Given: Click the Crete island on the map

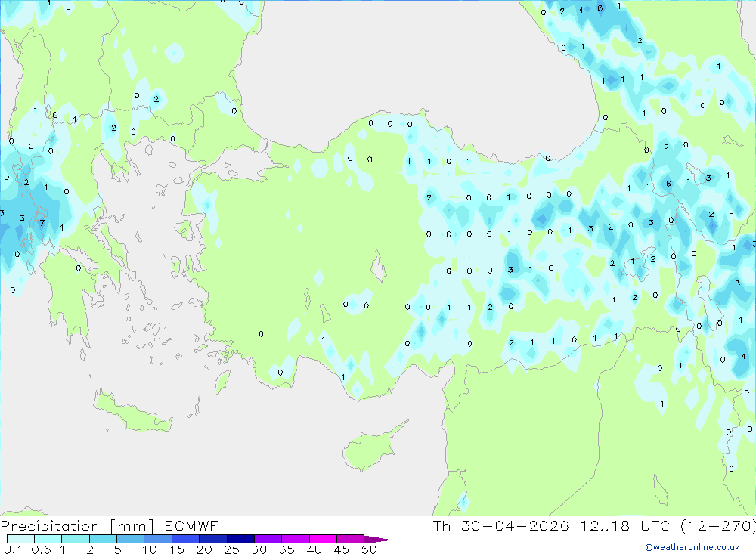Looking at the screenshot, I should [x=132, y=411].
